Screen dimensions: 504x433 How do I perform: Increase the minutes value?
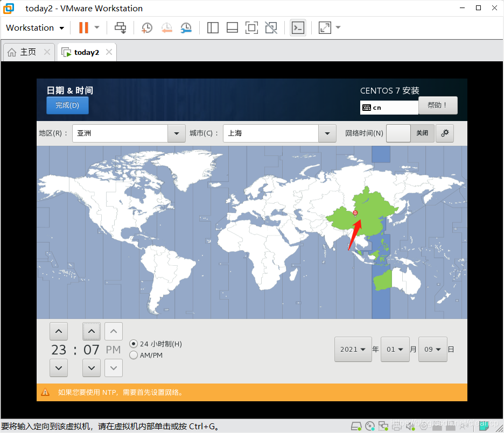92,331
